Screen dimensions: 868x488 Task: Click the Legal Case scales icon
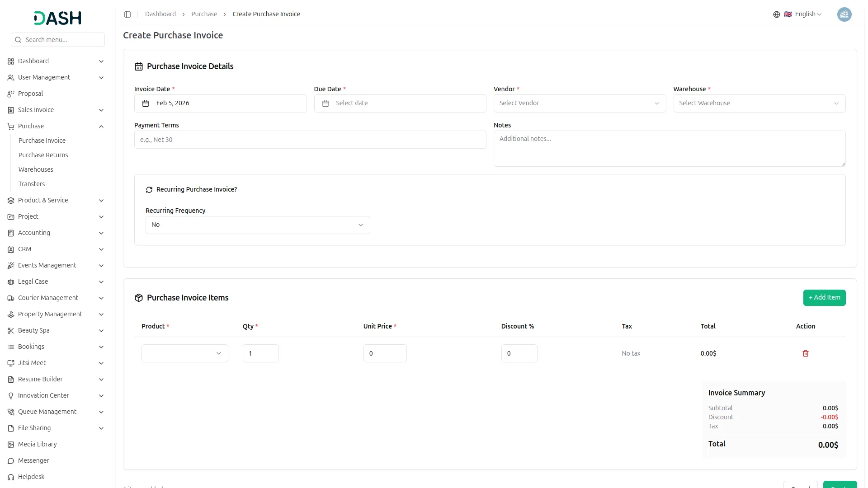tap(11, 282)
